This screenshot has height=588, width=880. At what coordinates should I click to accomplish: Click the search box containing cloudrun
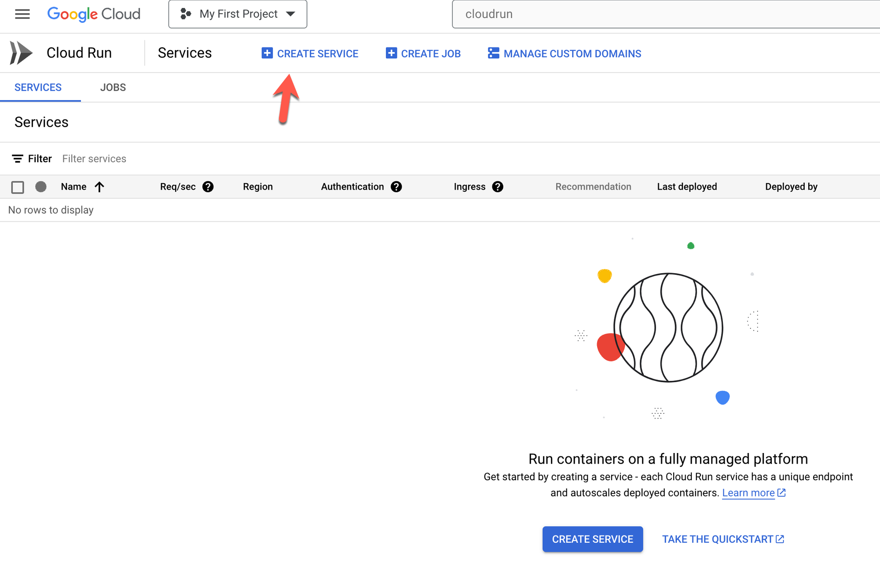[x=660, y=14]
